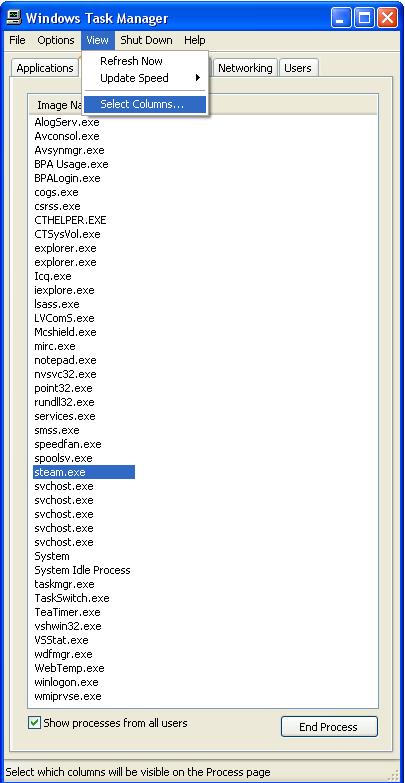405x783 pixels.
Task: Select the cogs.exe process
Action: (56, 192)
